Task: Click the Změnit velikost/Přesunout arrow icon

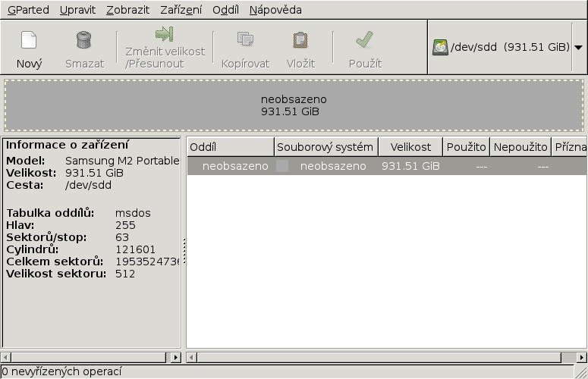Action: coord(164,34)
